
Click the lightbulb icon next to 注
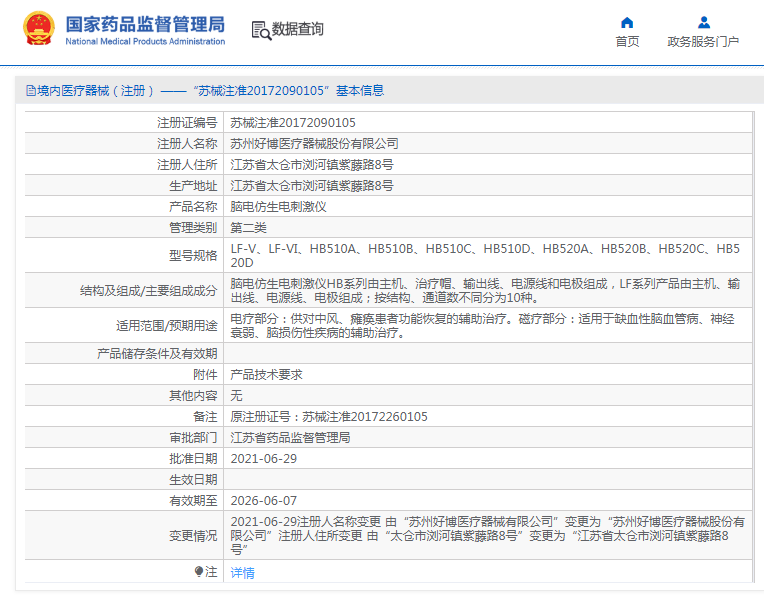tap(199, 571)
